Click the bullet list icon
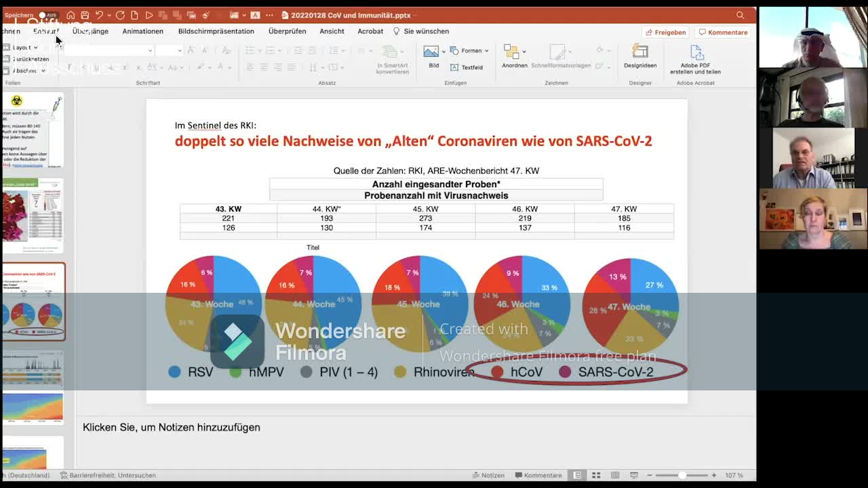The width and height of the screenshot is (868, 488). click(250, 50)
